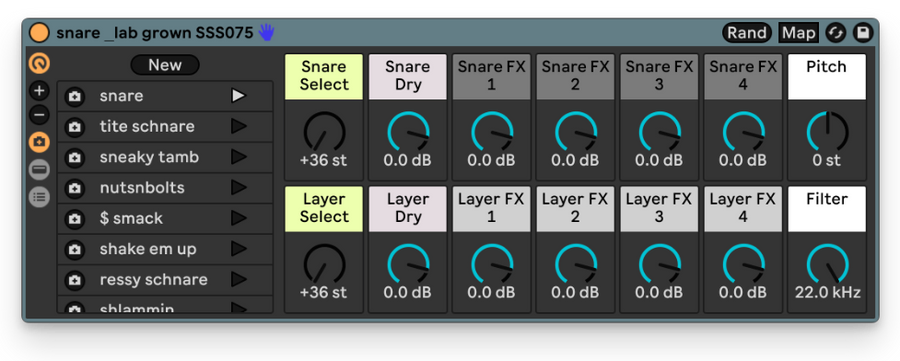Click the gray minus-bar sidebar icon

tap(40, 170)
